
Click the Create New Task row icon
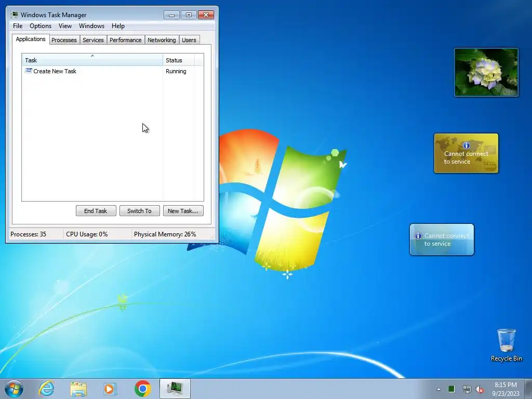pyautogui.click(x=29, y=71)
